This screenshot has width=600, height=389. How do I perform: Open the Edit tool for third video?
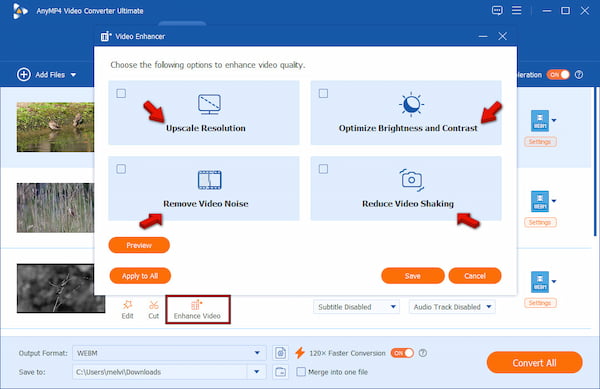[127, 310]
